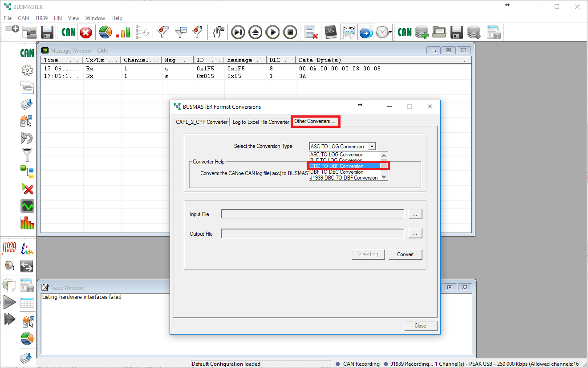Open the clock time mode dropdown arrow
This screenshot has width=588, height=368.
point(390,32)
